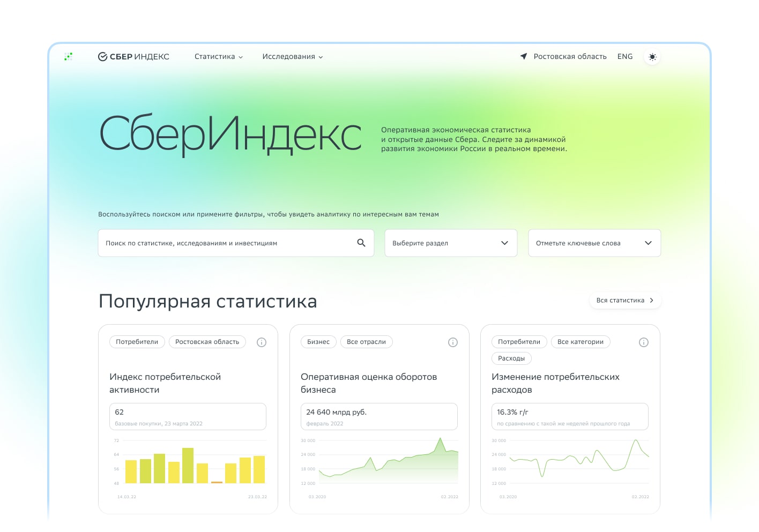Show info for Оперативная оценка оборотов бизнеса
Image resolution: width=759 pixels, height=532 pixels.
(453, 342)
